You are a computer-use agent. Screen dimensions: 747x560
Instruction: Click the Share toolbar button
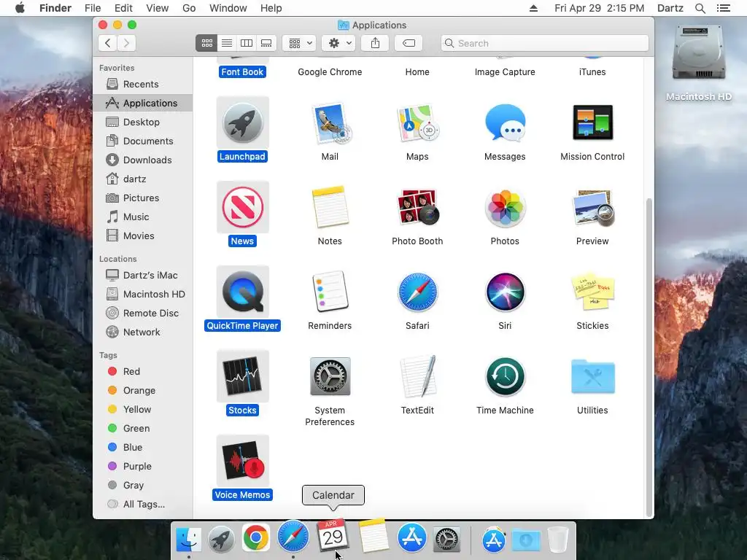point(376,43)
